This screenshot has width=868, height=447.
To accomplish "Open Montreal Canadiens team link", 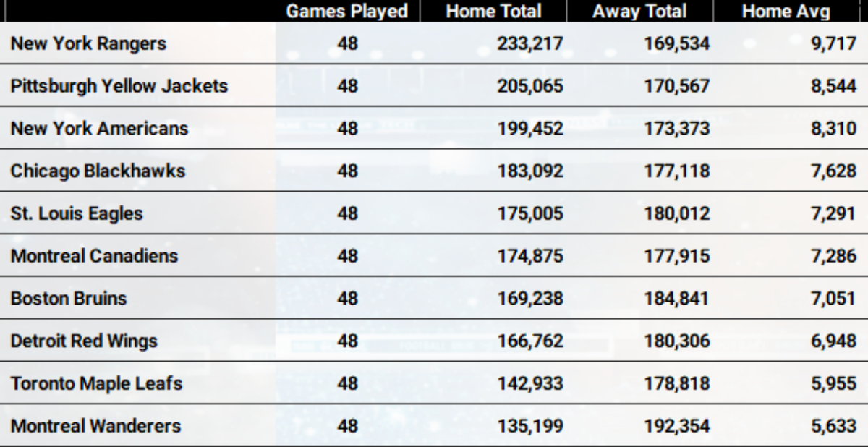I will (x=94, y=256).
